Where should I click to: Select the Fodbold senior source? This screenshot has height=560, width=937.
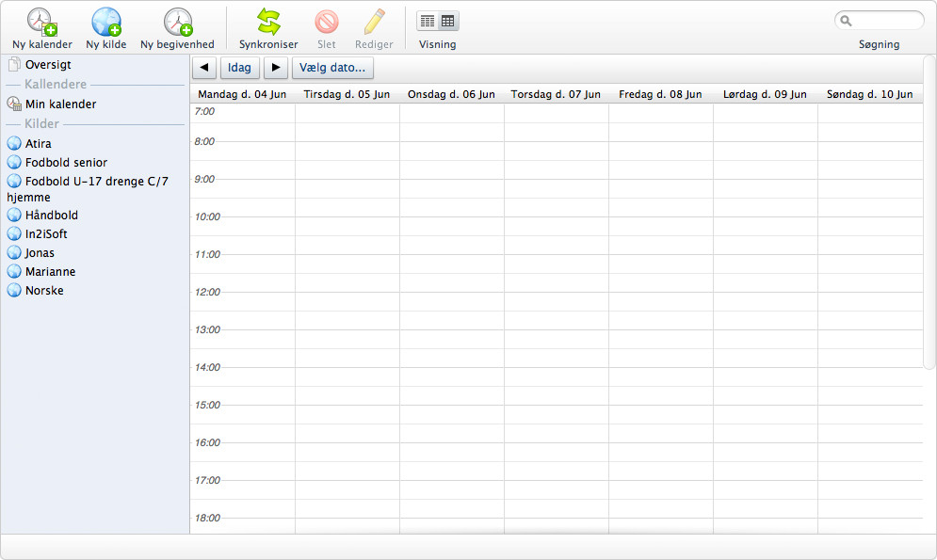[66, 163]
